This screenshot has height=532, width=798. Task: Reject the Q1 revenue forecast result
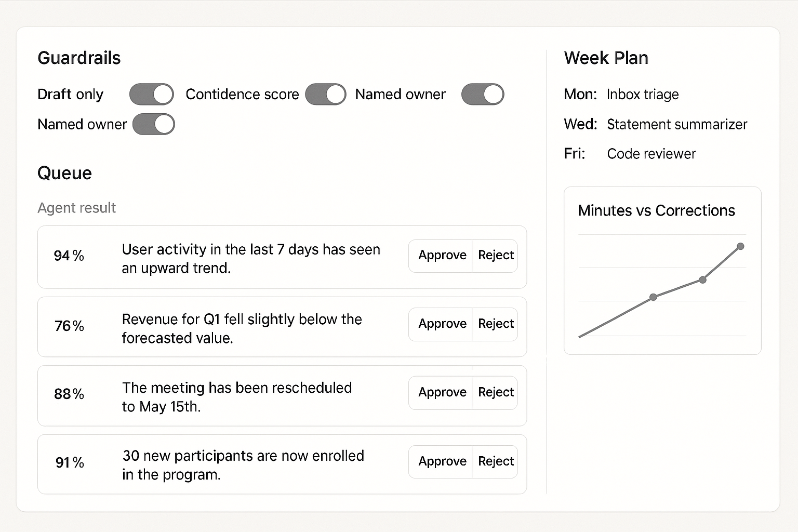click(x=496, y=324)
